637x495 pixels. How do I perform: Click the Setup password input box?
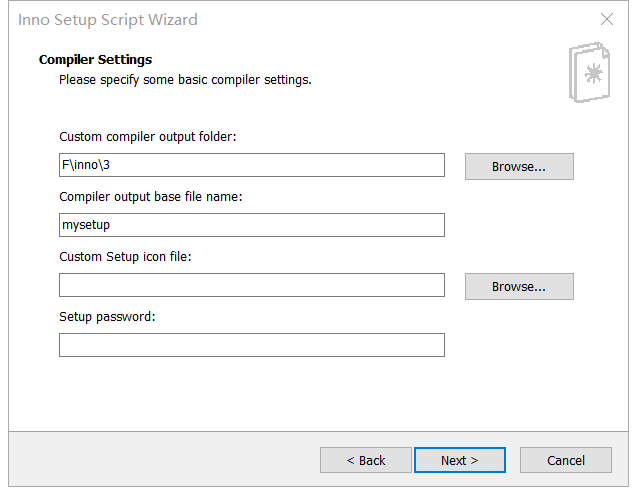pyautogui.click(x=252, y=345)
